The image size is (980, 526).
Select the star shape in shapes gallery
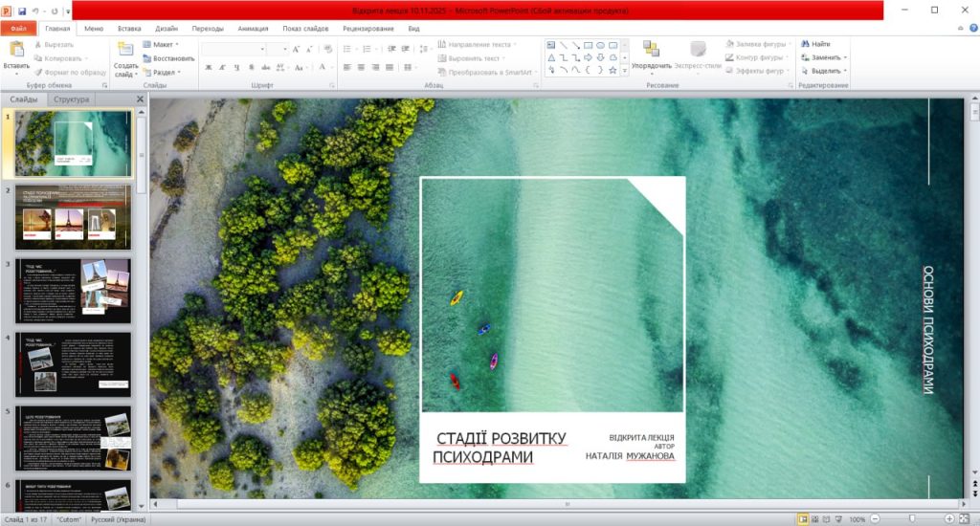pos(612,71)
